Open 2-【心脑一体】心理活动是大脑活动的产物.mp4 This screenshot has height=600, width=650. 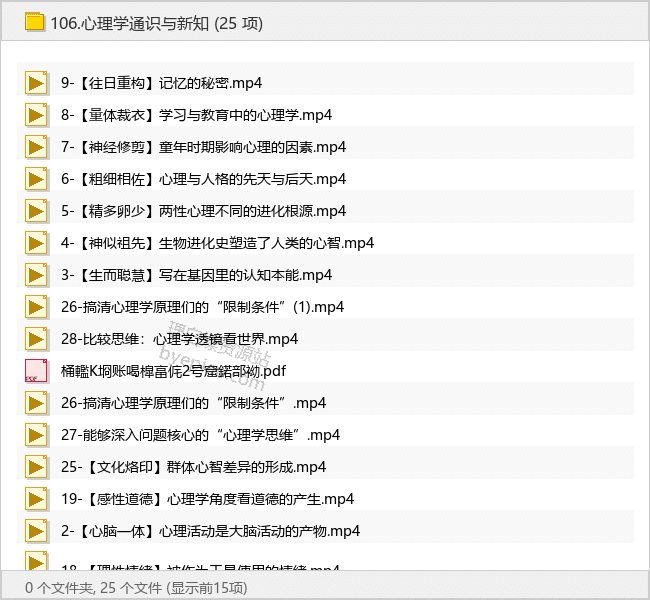[x=211, y=531]
